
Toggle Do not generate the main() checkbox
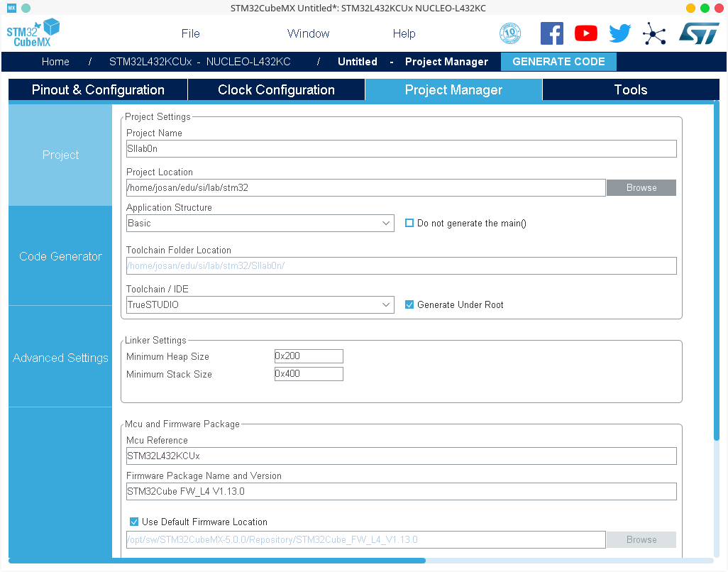click(x=409, y=223)
